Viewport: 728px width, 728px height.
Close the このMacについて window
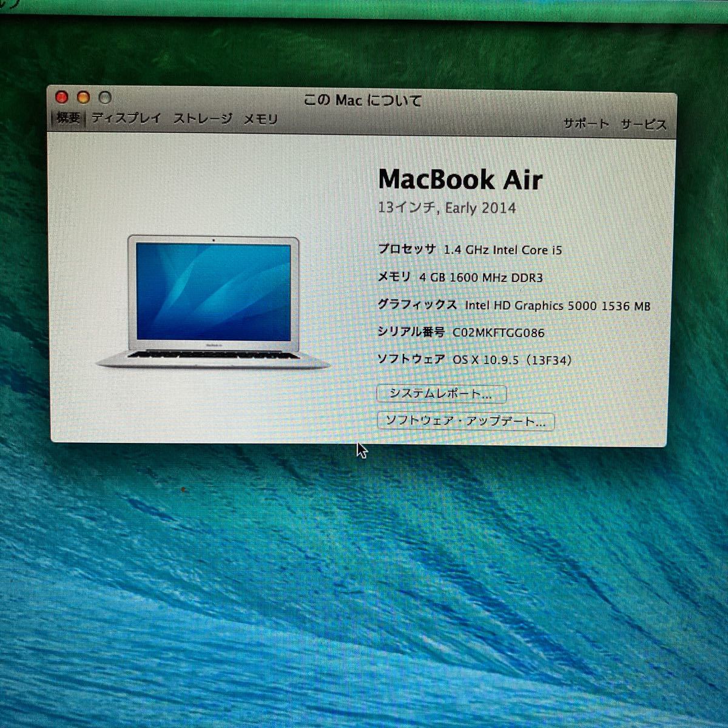point(61,97)
